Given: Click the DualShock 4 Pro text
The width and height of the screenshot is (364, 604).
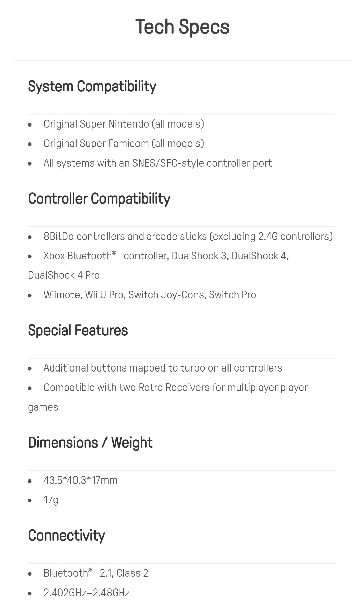Looking at the screenshot, I should 64,275.
